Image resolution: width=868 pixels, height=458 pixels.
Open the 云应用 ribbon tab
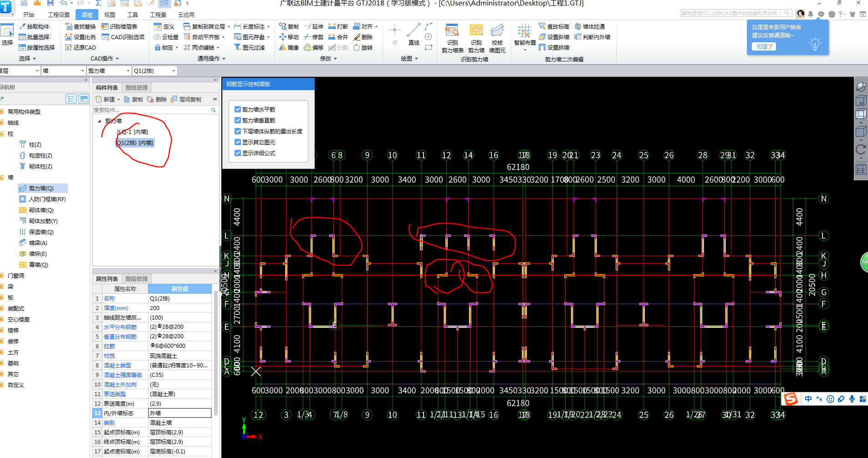[x=186, y=15]
